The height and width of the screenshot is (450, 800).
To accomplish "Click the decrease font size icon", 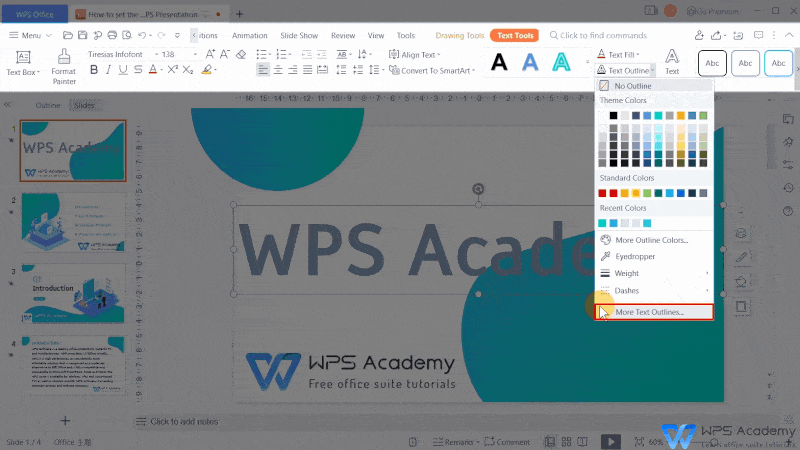I will [x=224, y=54].
